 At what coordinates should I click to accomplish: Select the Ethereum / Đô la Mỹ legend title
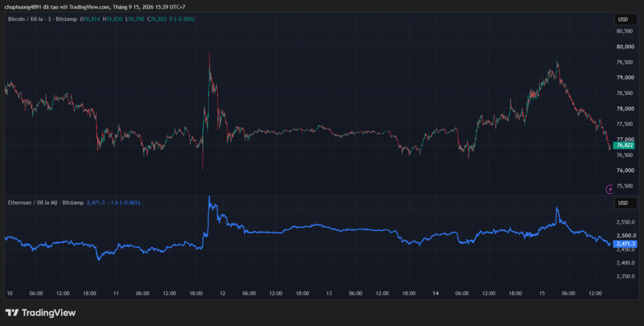(32, 202)
